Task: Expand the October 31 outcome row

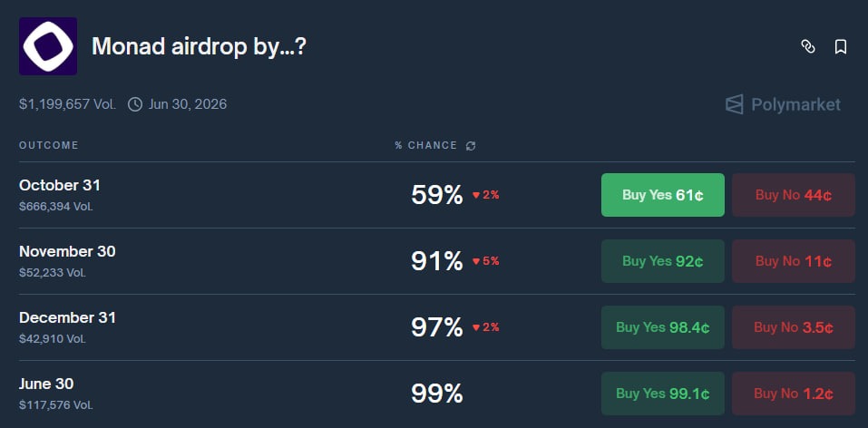Action: [60, 185]
